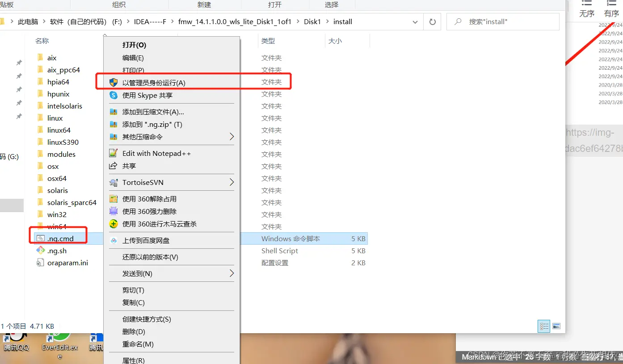The height and width of the screenshot is (364, 623).
Task: Click the Baidu Netdisk icon beside 上传到百度网盘
Action: click(x=113, y=240)
